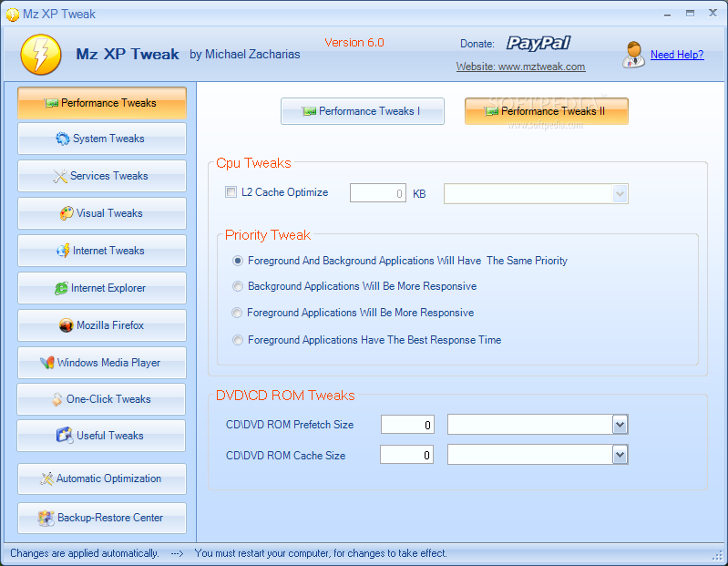Click the Need Help person icon
The height and width of the screenshot is (566, 728).
pos(633,55)
